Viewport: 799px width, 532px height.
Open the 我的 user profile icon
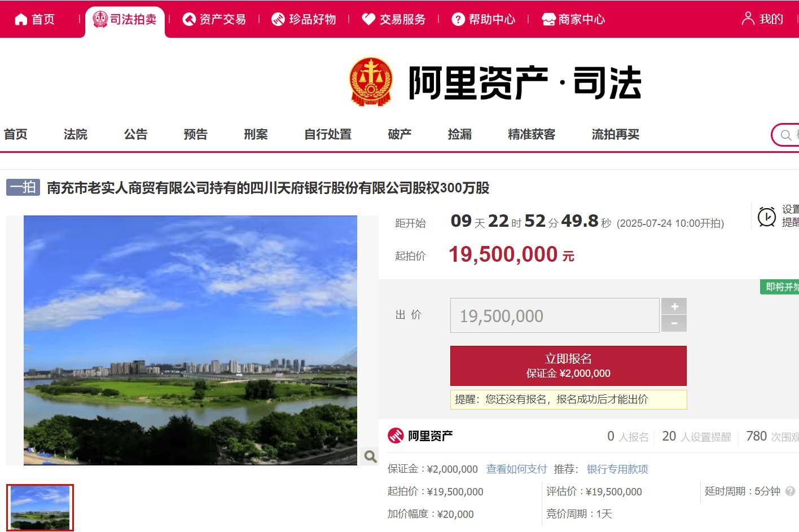[748, 19]
